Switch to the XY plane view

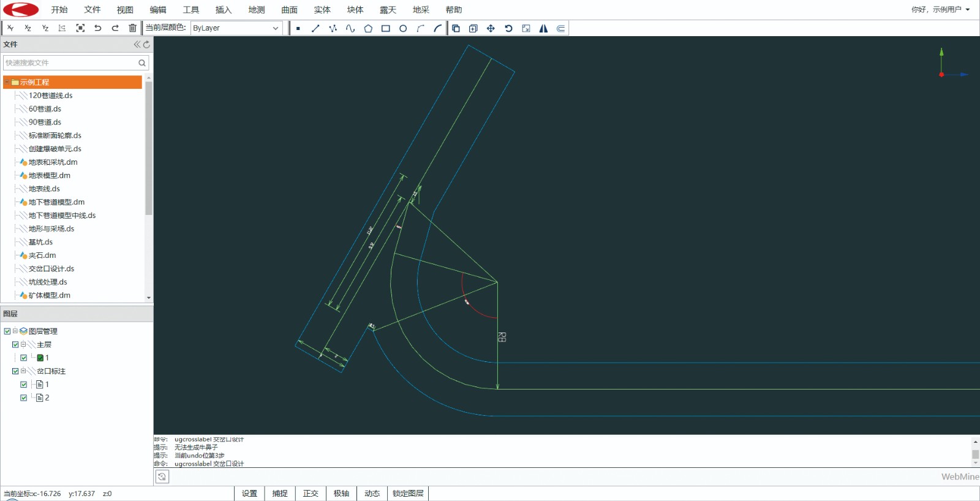pos(10,28)
